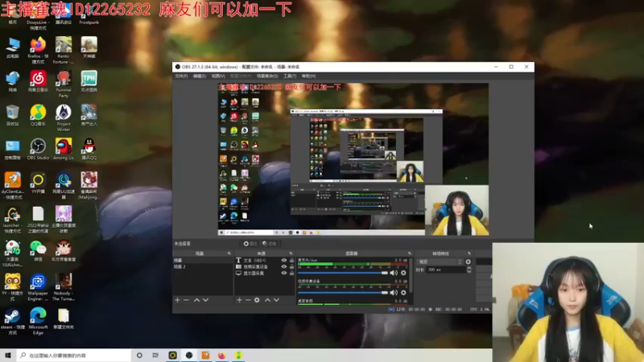Add a new source with the plus icon
This screenshot has height=362, width=644.
tap(239, 300)
